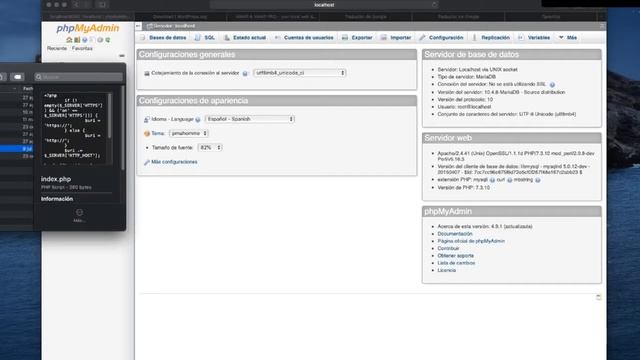Reload page with address bar refresh icon

coord(435,4)
